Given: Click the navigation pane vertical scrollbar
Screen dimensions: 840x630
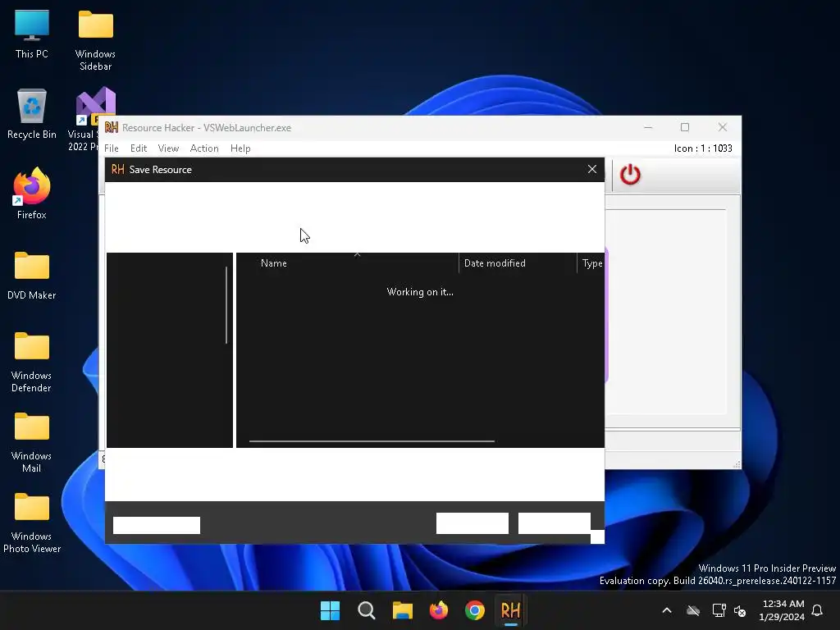Looking at the screenshot, I should pos(226,305).
